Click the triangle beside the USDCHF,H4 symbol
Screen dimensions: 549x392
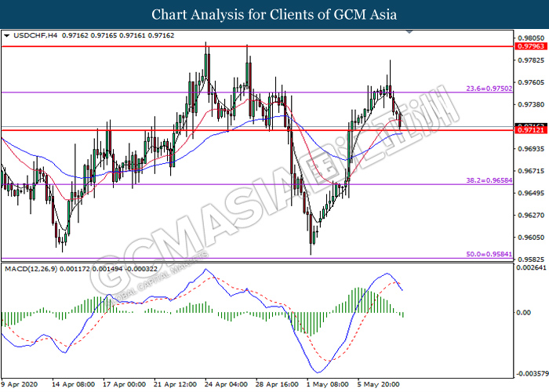(7, 36)
